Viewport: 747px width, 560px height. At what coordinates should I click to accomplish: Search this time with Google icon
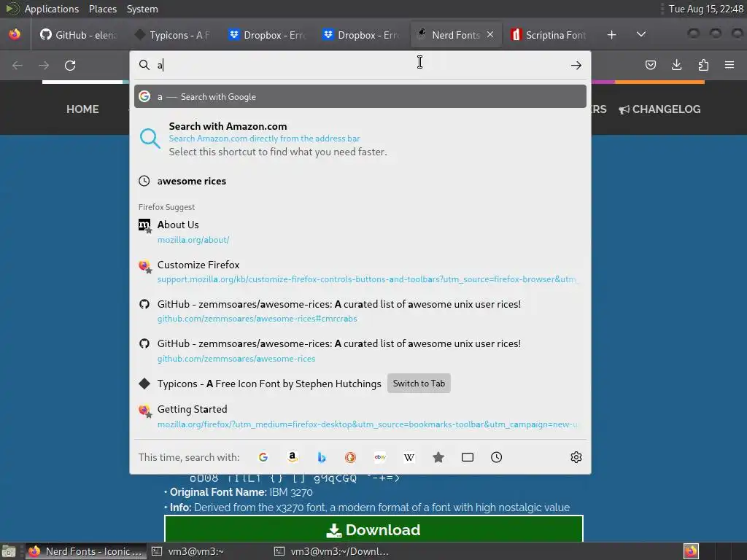click(x=263, y=457)
